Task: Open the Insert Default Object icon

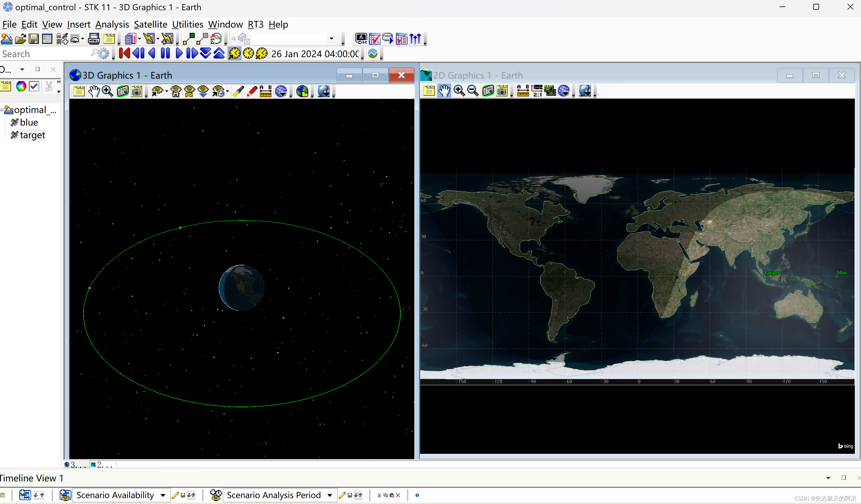Action: tap(62, 39)
